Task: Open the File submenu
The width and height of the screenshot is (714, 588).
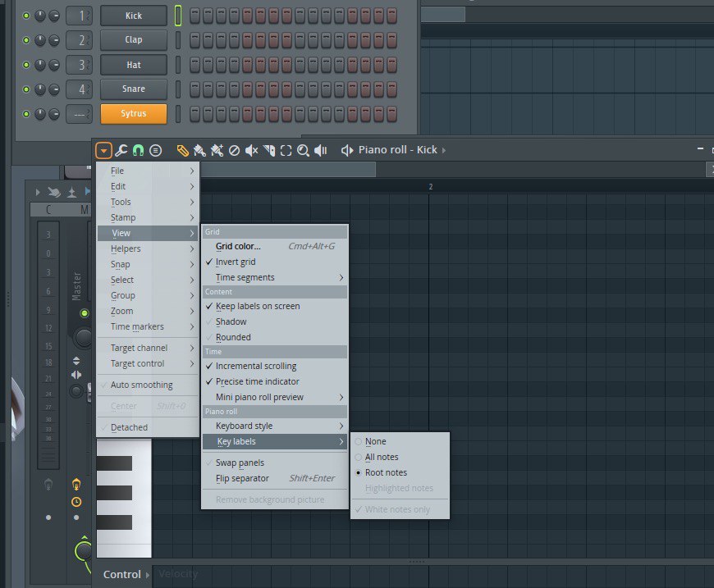Action: tap(148, 171)
